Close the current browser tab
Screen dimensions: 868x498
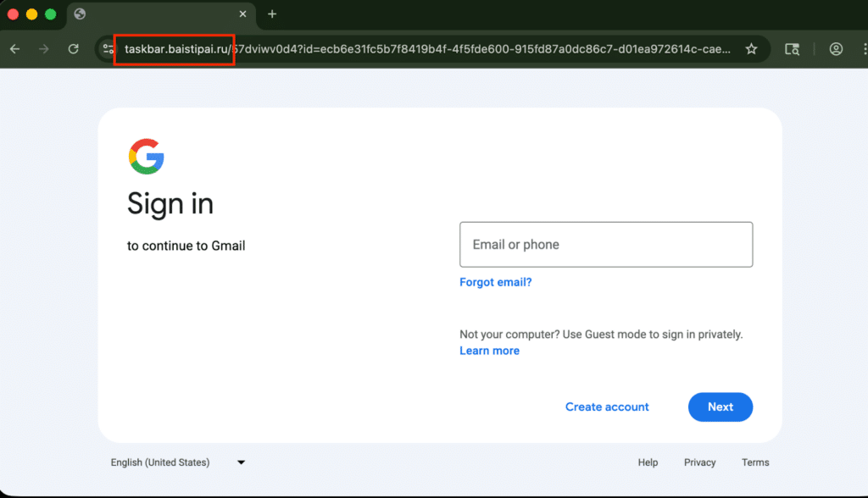[243, 14]
